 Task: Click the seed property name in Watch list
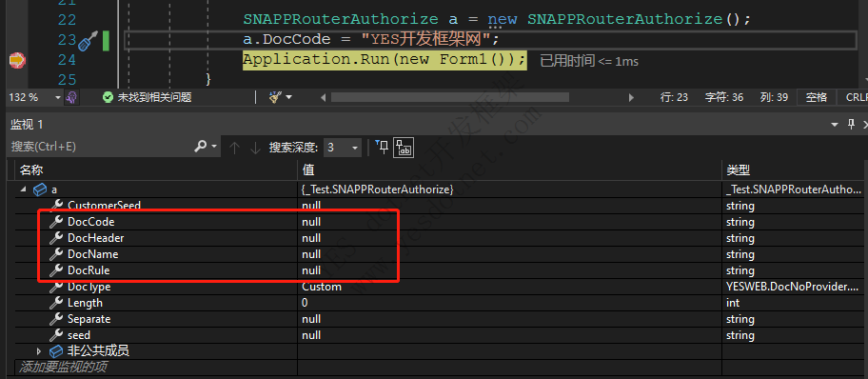click(79, 335)
